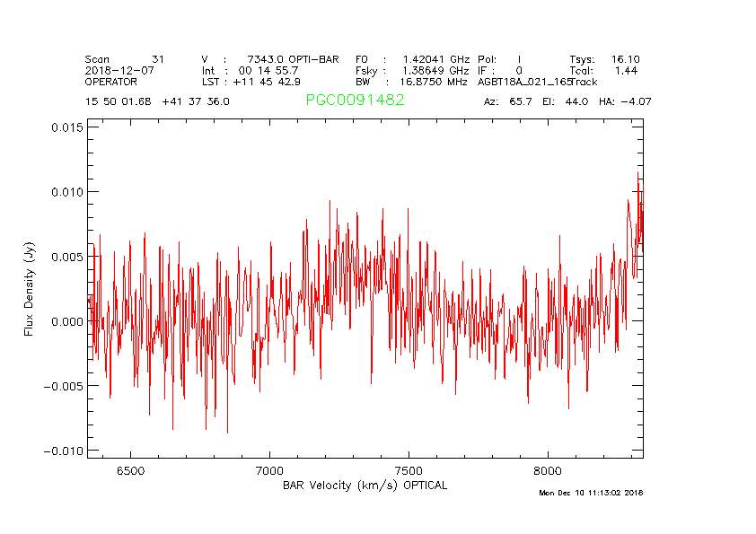
Task: Click the BAR Velocity (km/s) OPTICAL label
Action: pyautogui.click(x=365, y=486)
